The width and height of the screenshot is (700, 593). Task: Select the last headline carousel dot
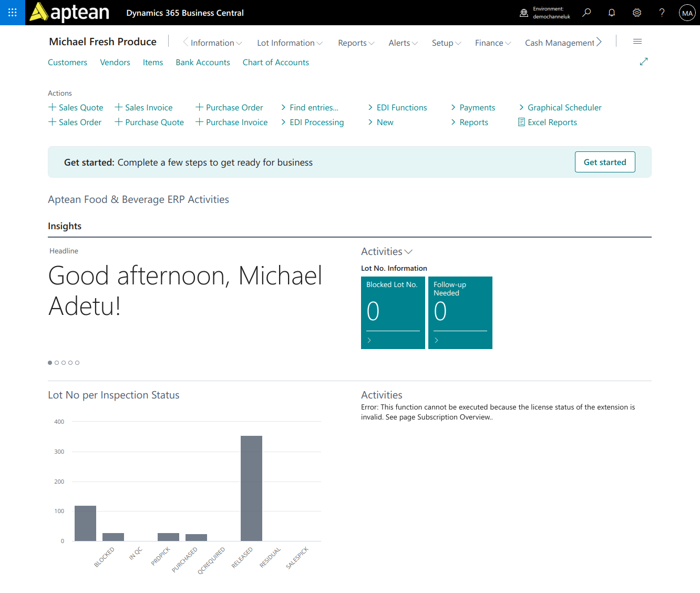tap(77, 363)
